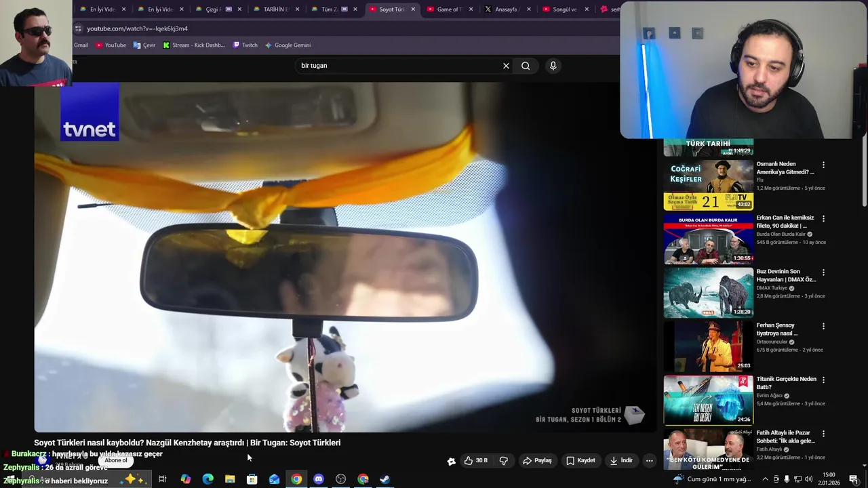This screenshot has width=868, height=488.
Task: Open Windows Task View from taskbar
Action: [x=163, y=479]
